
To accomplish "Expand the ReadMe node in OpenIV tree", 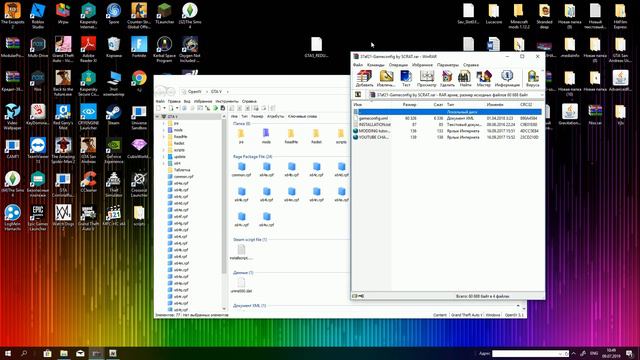I will point(164,137).
